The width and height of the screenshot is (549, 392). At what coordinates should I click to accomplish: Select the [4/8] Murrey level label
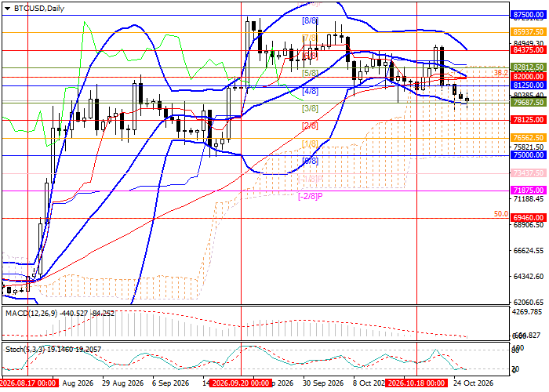click(311, 91)
